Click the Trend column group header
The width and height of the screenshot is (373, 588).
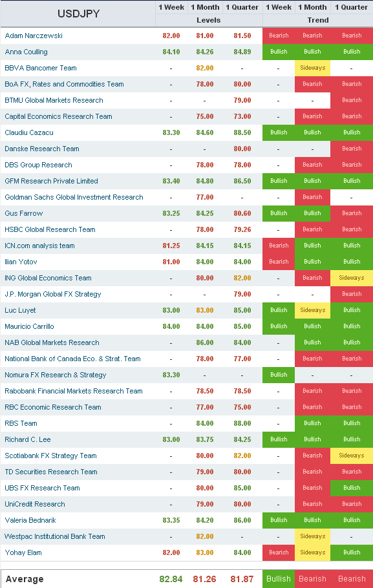pos(318,20)
